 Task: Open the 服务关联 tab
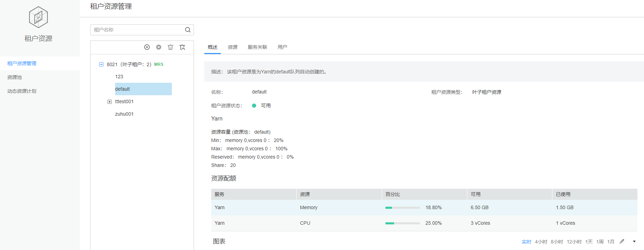click(x=258, y=47)
